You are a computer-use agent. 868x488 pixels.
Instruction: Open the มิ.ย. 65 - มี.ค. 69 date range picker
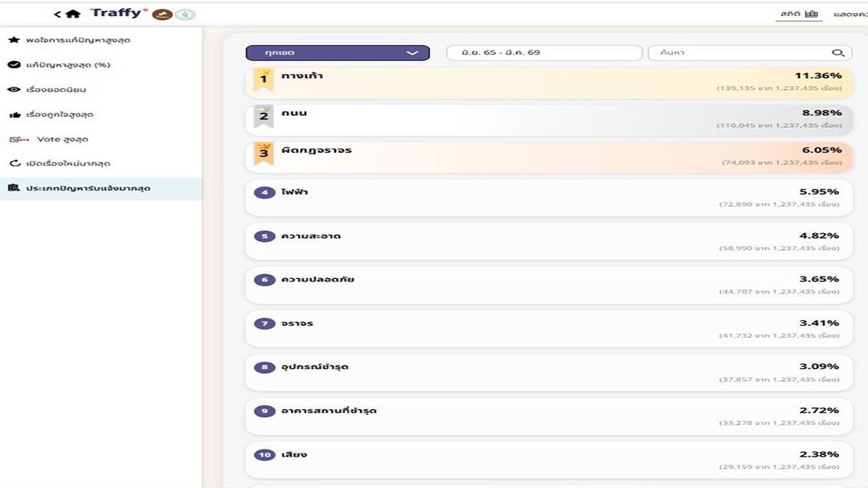[x=543, y=53]
